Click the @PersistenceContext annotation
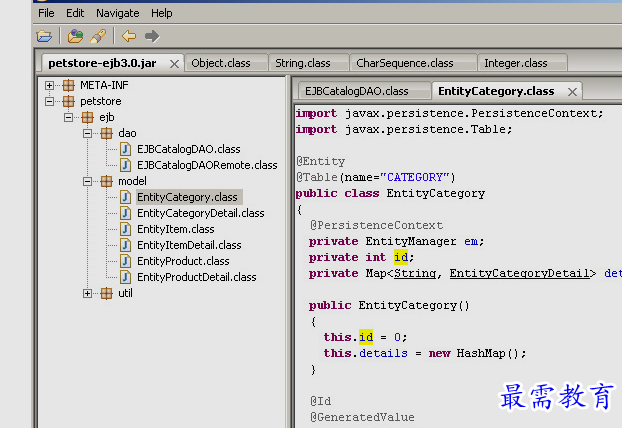622x428 pixels. pos(376,225)
